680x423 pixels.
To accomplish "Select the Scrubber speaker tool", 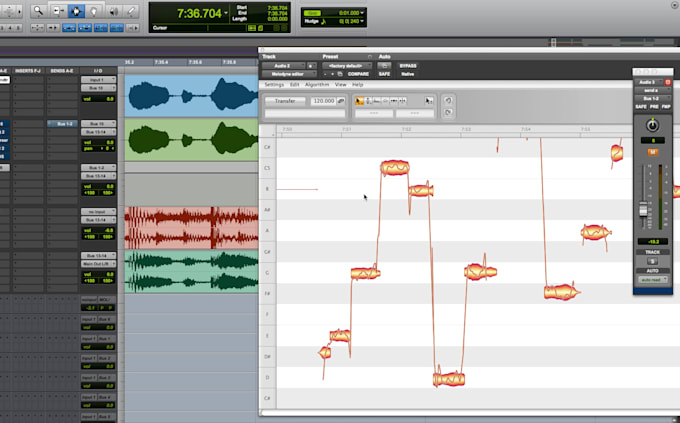I will point(113,11).
